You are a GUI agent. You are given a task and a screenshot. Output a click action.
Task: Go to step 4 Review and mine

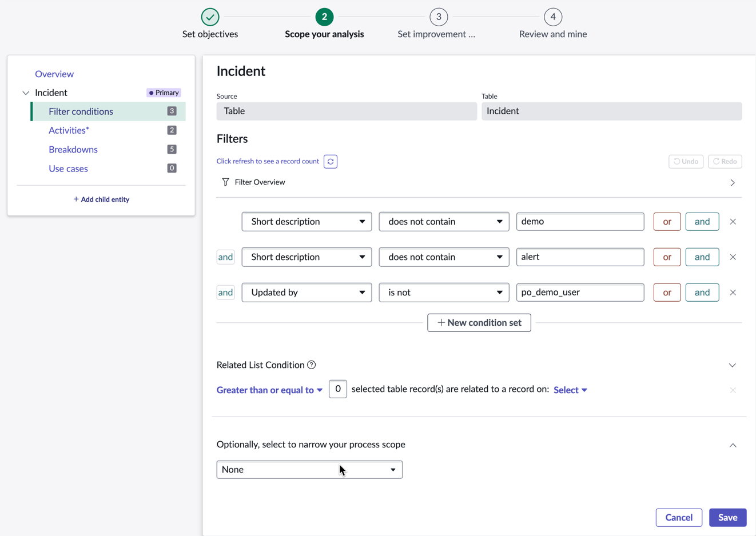click(x=553, y=17)
